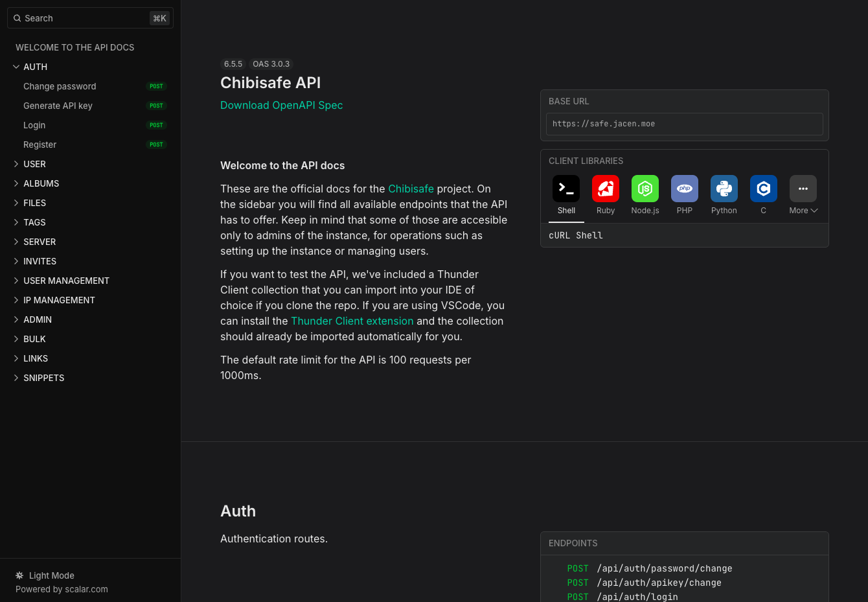Click the Download OpenAPI Spec link
Image resolution: width=868 pixels, height=602 pixels.
[281, 105]
